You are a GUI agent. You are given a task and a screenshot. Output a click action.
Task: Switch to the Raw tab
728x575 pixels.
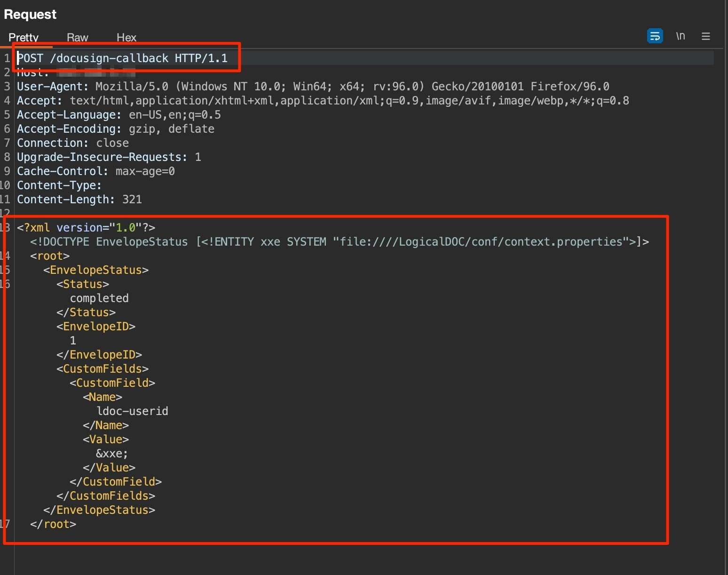point(77,37)
